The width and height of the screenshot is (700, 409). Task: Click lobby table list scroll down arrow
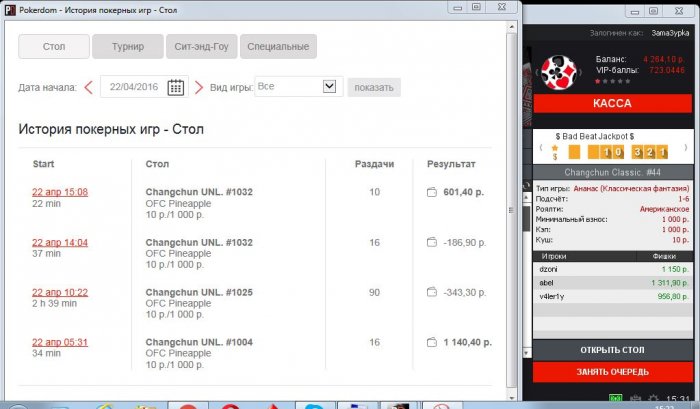(527, 353)
